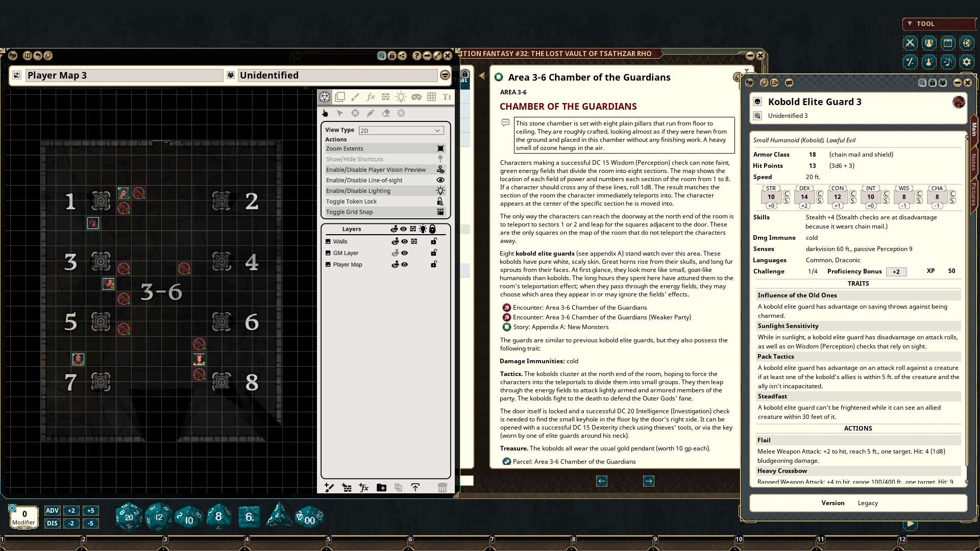Screen dimensions: 980x551
Task: Open the round menu button beside Unidentified field
Action: point(445,76)
